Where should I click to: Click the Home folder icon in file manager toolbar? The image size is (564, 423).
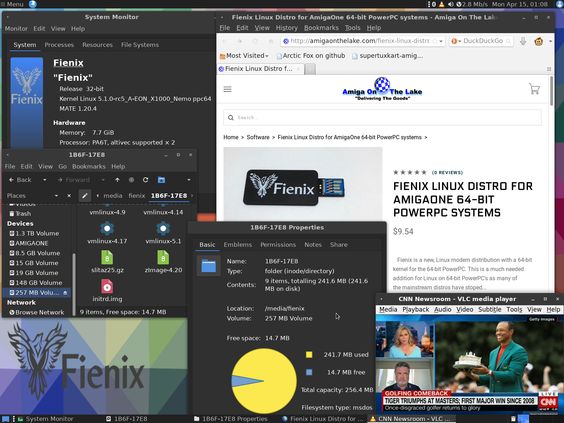pyautogui.click(x=161, y=180)
